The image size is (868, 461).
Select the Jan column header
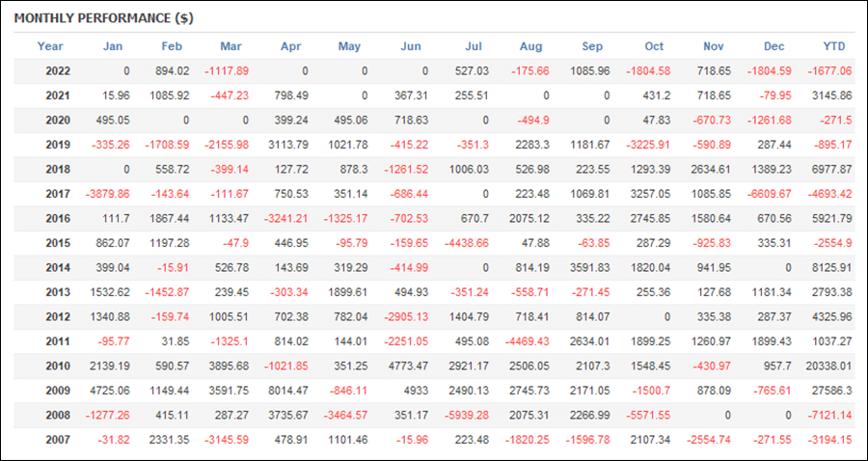pyautogui.click(x=113, y=46)
